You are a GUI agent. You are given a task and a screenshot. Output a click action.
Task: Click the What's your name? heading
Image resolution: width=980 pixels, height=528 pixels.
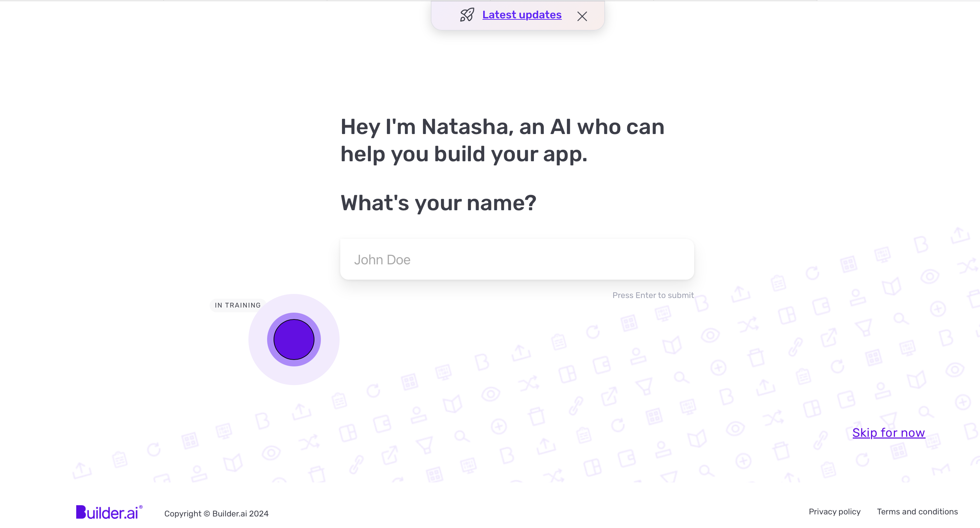pyautogui.click(x=438, y=203)
